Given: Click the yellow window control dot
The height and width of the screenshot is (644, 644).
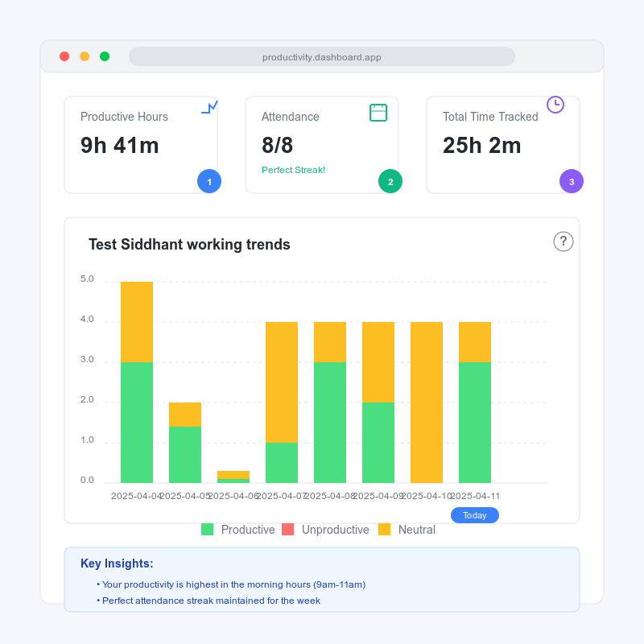Looking at the screenshot, I should coord(85,56).
